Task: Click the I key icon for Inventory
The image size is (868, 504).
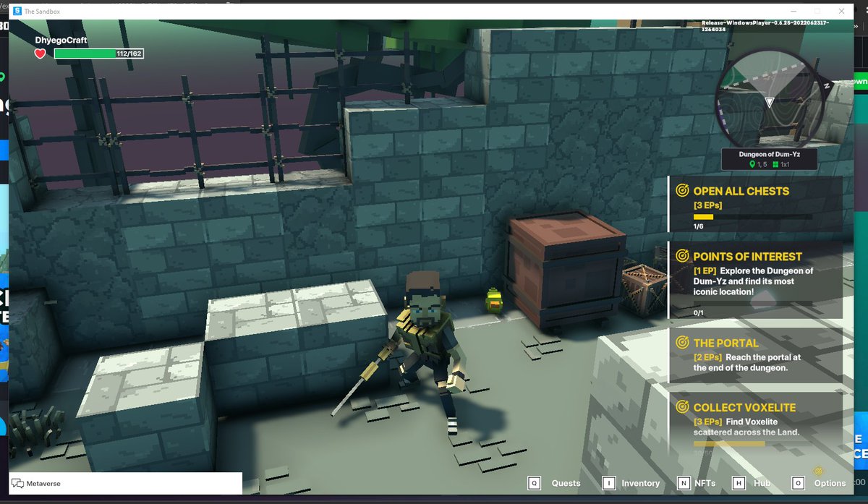Action: 608,483
